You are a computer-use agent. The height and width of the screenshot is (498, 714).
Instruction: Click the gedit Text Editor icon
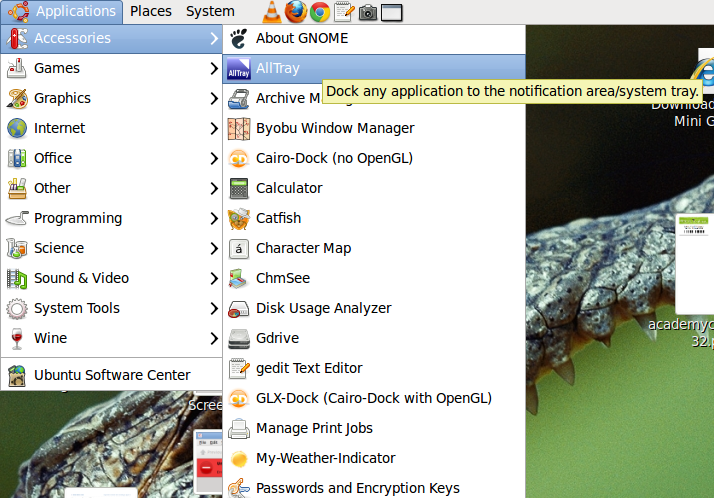(239, 369)
